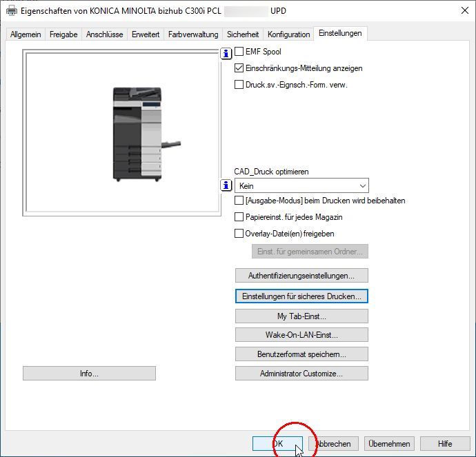Click the info icon beside CAD_Druck dropdown

(226, 185)
